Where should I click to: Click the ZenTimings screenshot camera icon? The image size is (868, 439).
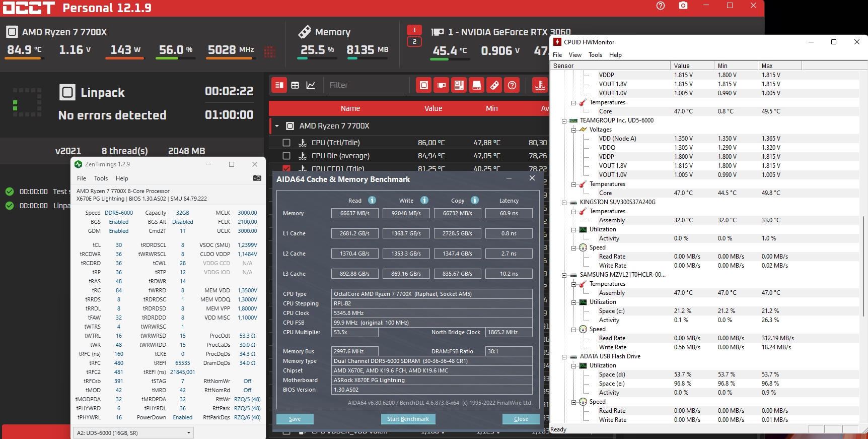pos(257,178)
